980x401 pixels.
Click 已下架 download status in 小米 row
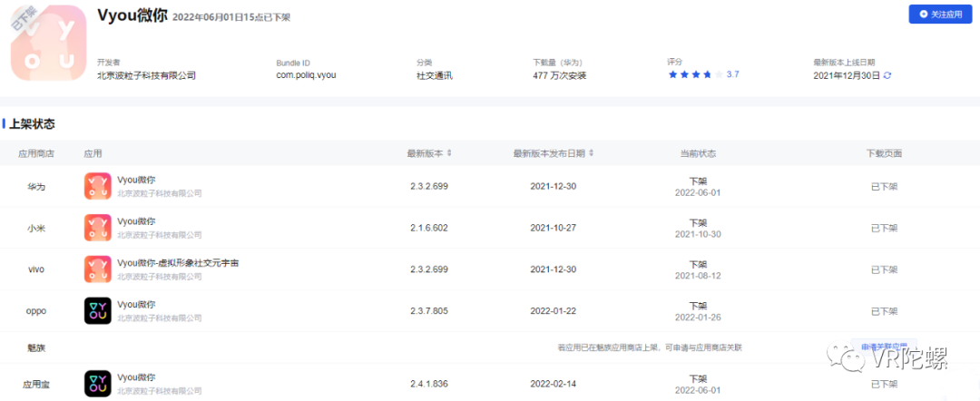(885, 228)
